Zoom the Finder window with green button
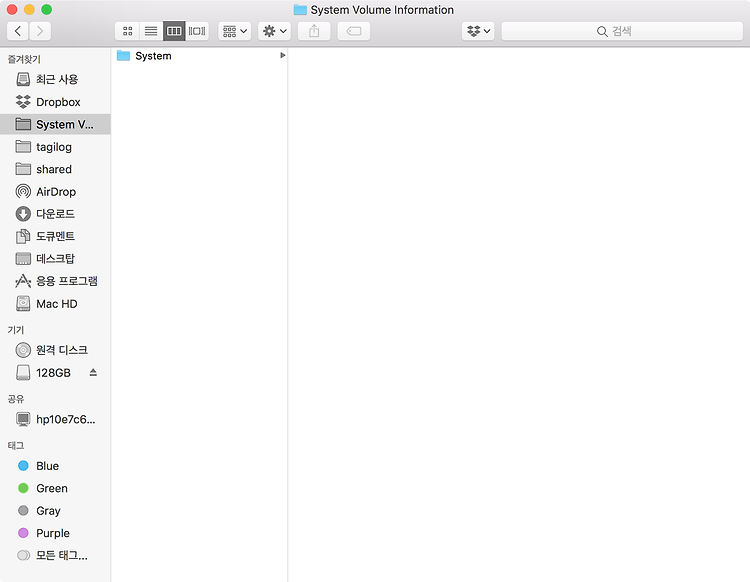Image resolution: width=750 pixels, height=582 pixels. [x=46, y=10]
